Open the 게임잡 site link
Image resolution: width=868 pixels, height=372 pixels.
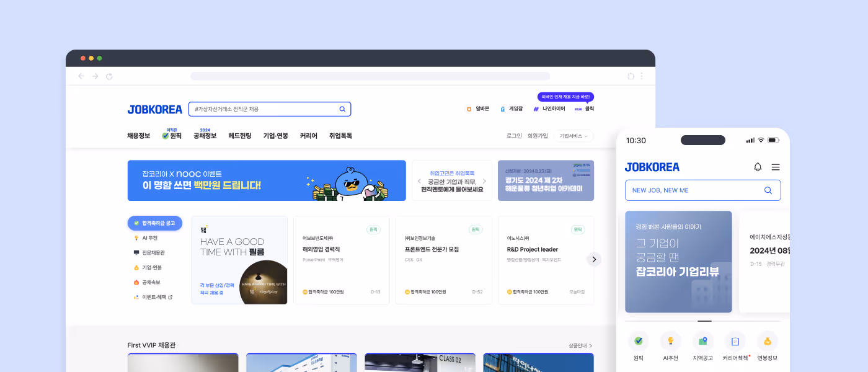pos(512,109)
